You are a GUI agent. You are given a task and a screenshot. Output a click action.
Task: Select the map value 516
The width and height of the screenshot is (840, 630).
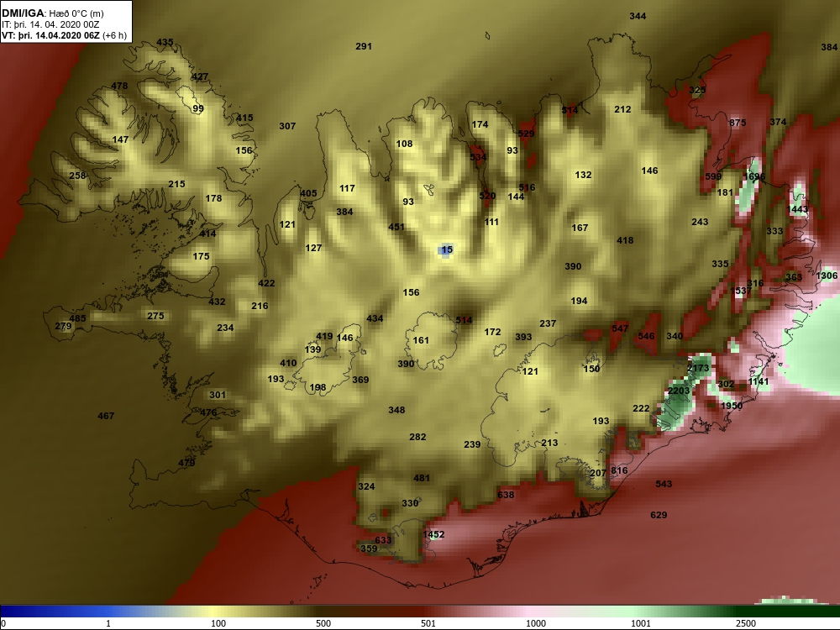click(x=528, y=187)
